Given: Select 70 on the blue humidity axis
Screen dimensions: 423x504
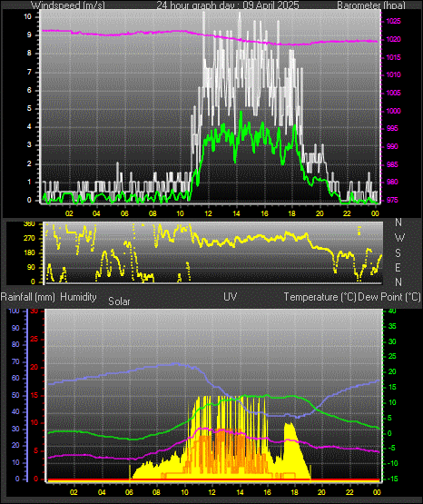Looking at the screenshot, I should pos(15,362).
